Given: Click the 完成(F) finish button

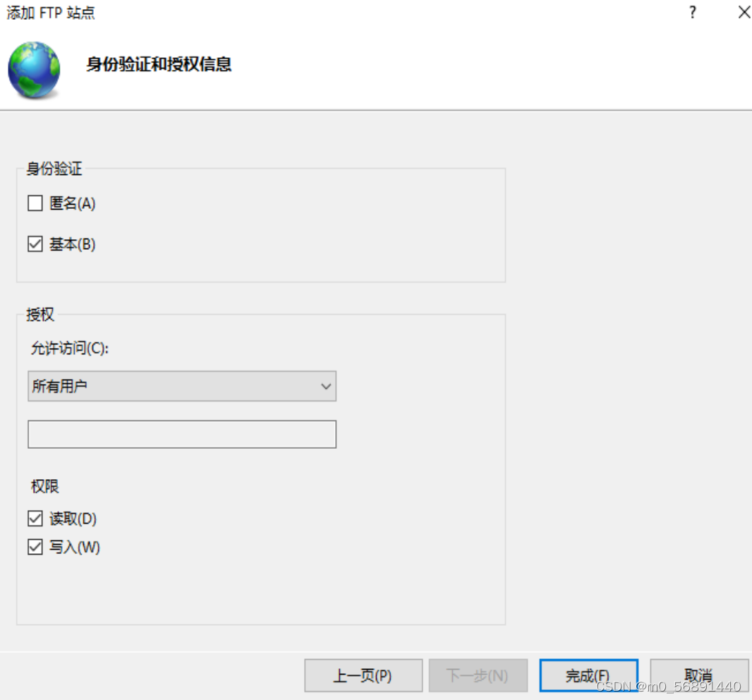Looking at the screenshot, I should pos(588,675).
